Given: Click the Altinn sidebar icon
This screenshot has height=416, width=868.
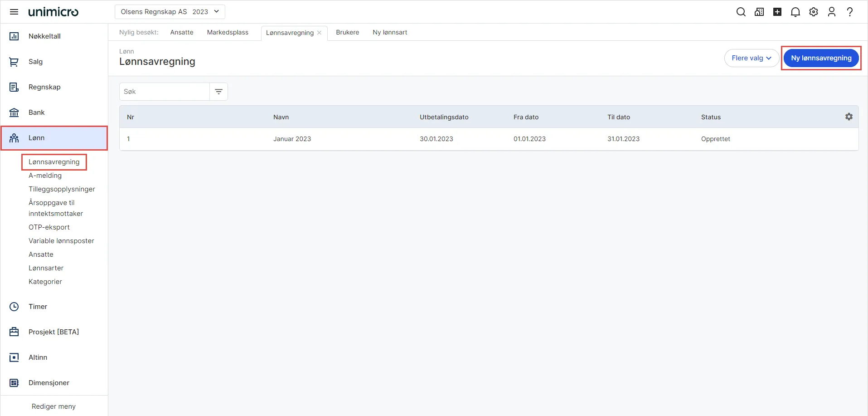Looking at the screenshot, I should pyautogui.click(x=14, y=357).
